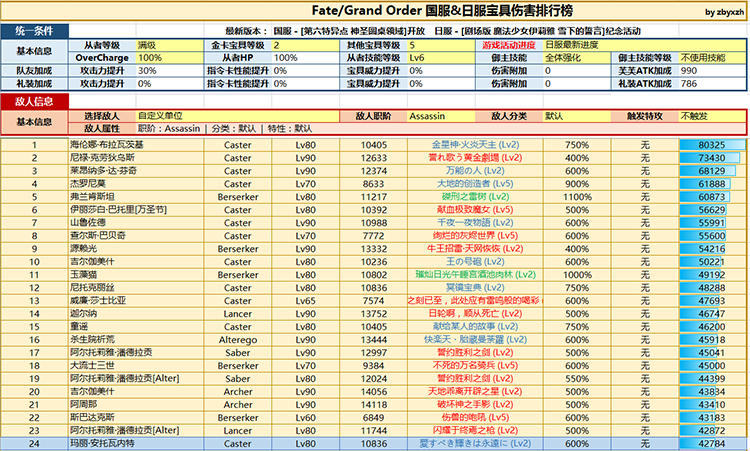Image resolution: width=750 pixels, height=451 pixels.
Task: Click noble phantasm 天地乖离开辟之星 (Lv2)
Action: click(475, 391)
